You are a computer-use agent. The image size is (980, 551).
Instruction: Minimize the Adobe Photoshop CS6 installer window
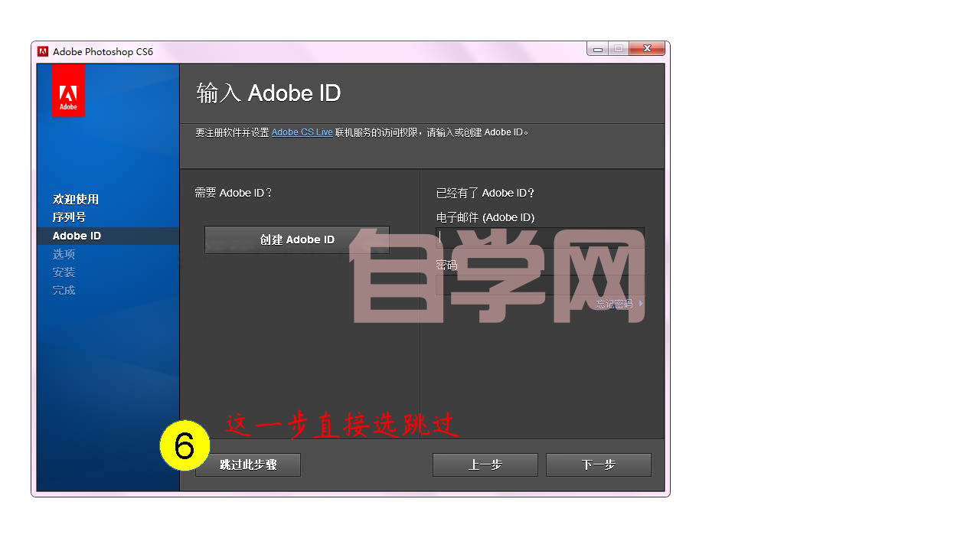pos(598,49)
